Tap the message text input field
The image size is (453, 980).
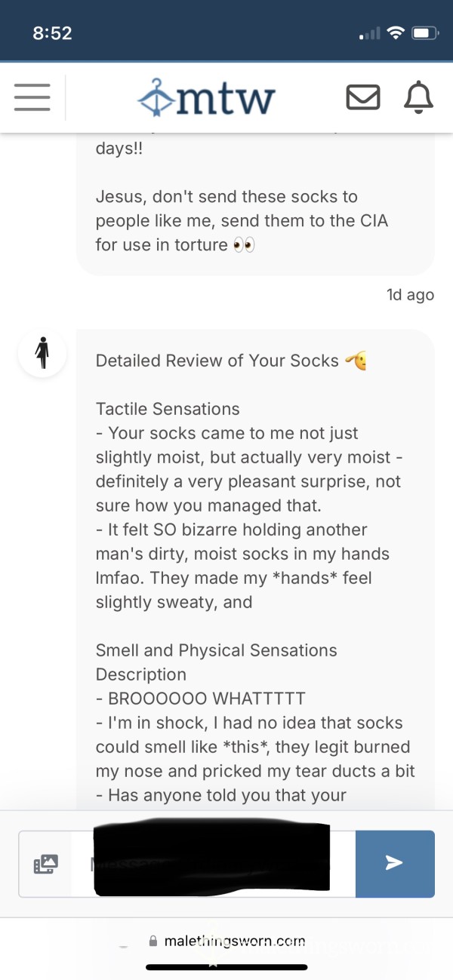[x=213, y=864]
